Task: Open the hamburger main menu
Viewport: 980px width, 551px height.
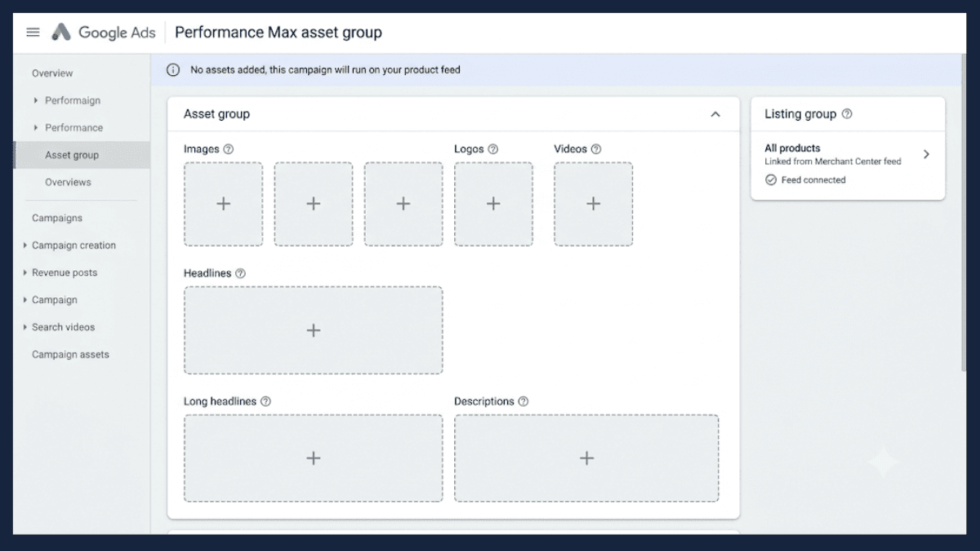Action: click(x=33, y=33)
